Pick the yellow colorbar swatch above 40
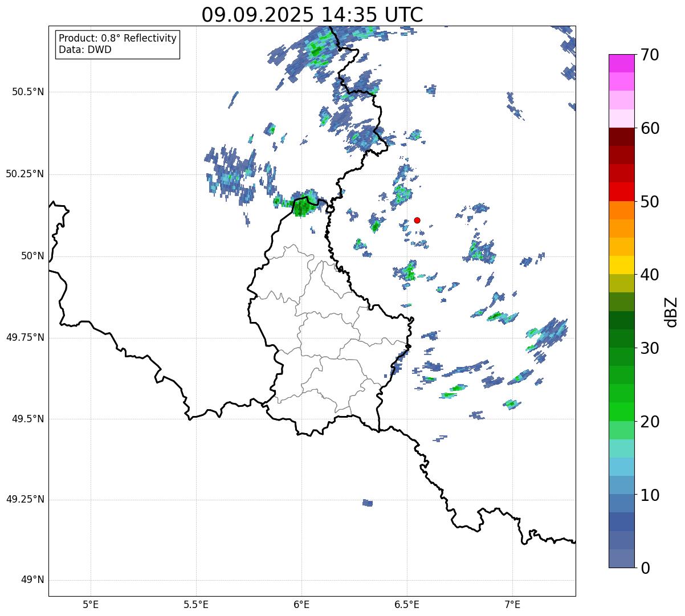The width and height of the screenshot is (685, 616). [x=621, y=265]
